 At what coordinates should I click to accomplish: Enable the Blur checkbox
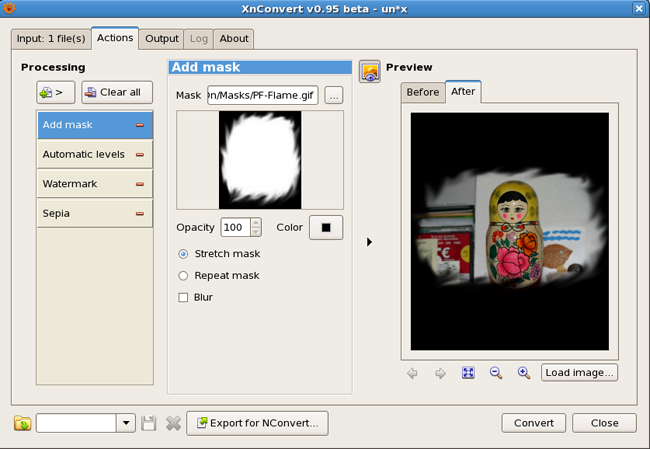183,297
